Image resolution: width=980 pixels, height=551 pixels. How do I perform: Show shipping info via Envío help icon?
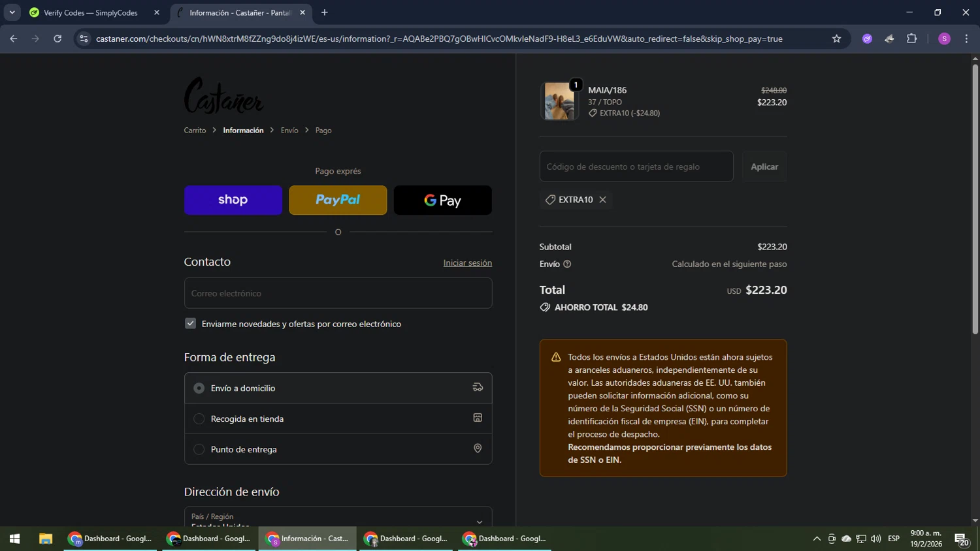tap(567, 264)
